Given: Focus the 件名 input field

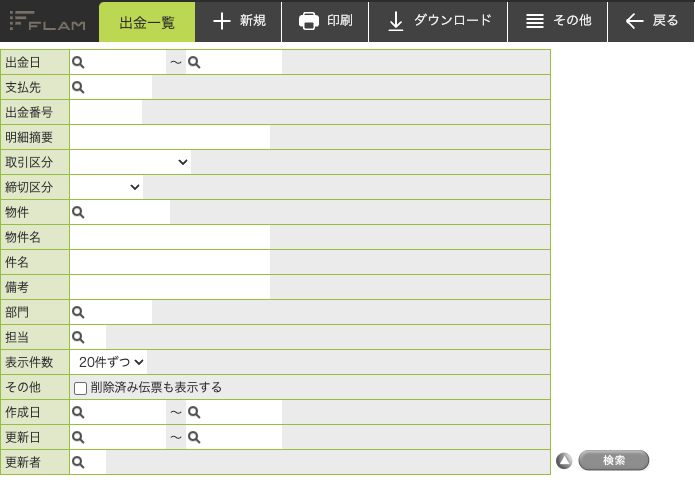Looking at the screenshot, I should coord(170,263).
